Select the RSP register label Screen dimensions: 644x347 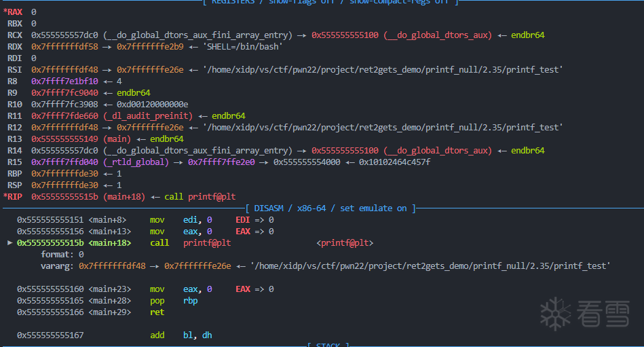click(x=15, y=185)
